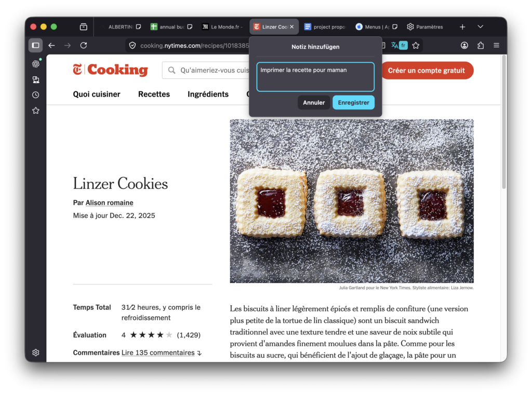The height and width of the screenshot is (395, 532).
Task: Open the hamburger application menu
Action: pyautogui.click(x=496, y=46)
